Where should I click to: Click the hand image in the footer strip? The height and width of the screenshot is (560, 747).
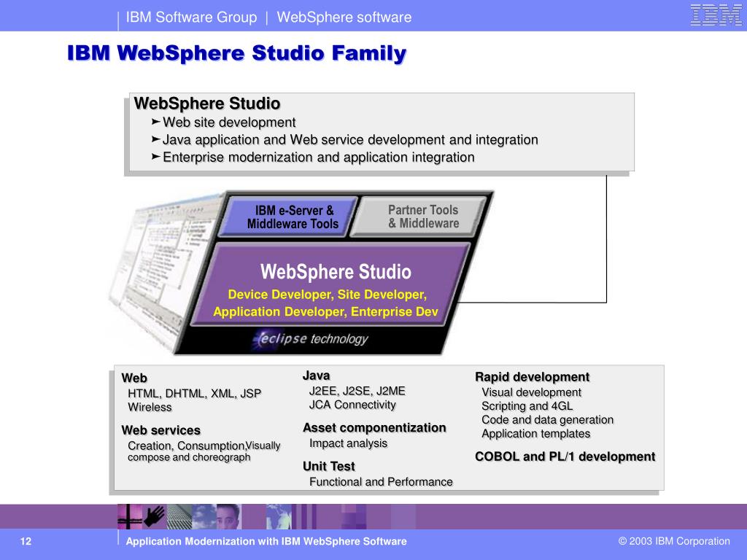(155, 516)
